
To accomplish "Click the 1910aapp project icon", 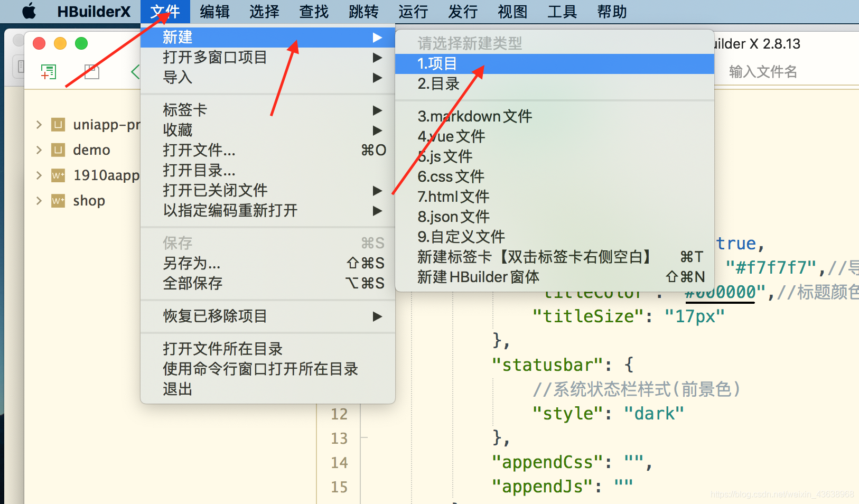I will tap(58, 175).
